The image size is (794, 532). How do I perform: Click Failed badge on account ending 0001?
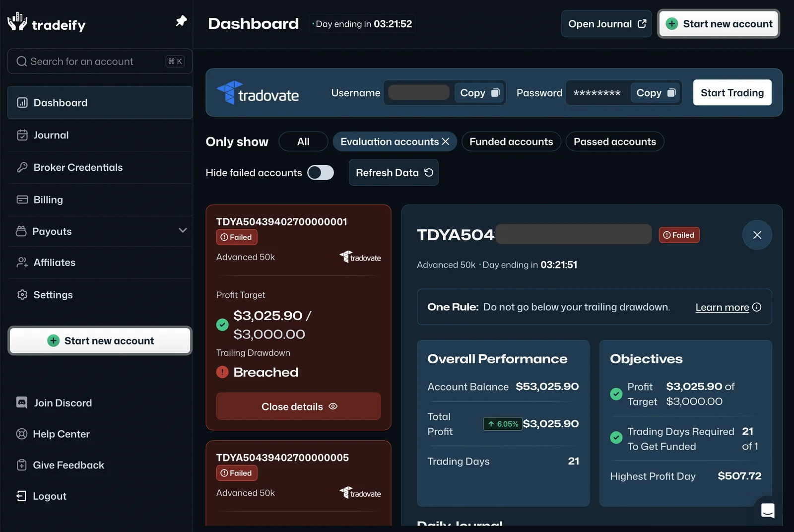pos(237,237)
